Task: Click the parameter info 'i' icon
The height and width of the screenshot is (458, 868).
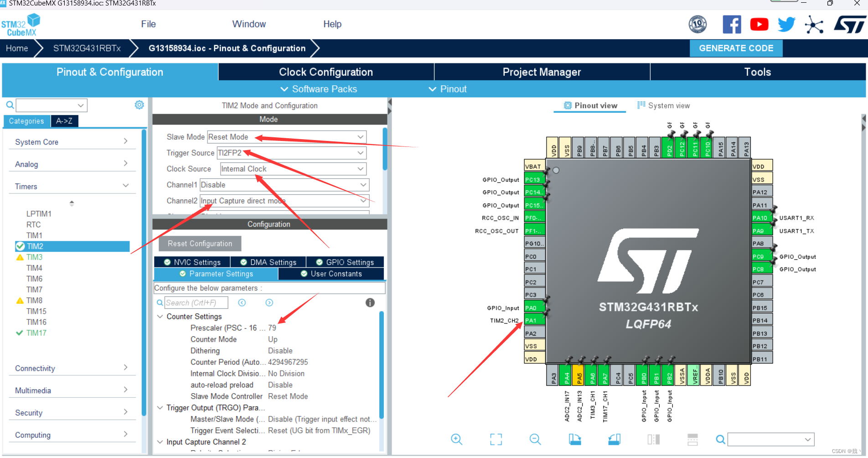Action: (x=370, y=302)
